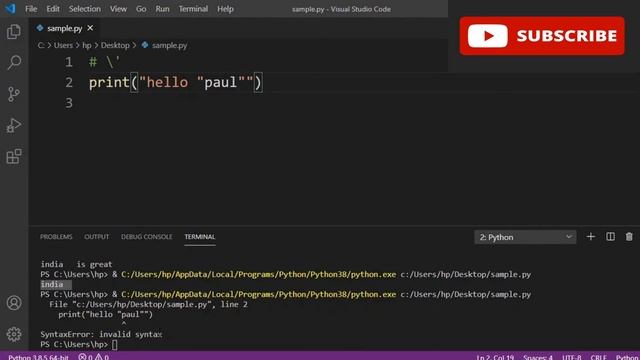
Task: Click the VS Code logo icon
Action: coord(10,8)
